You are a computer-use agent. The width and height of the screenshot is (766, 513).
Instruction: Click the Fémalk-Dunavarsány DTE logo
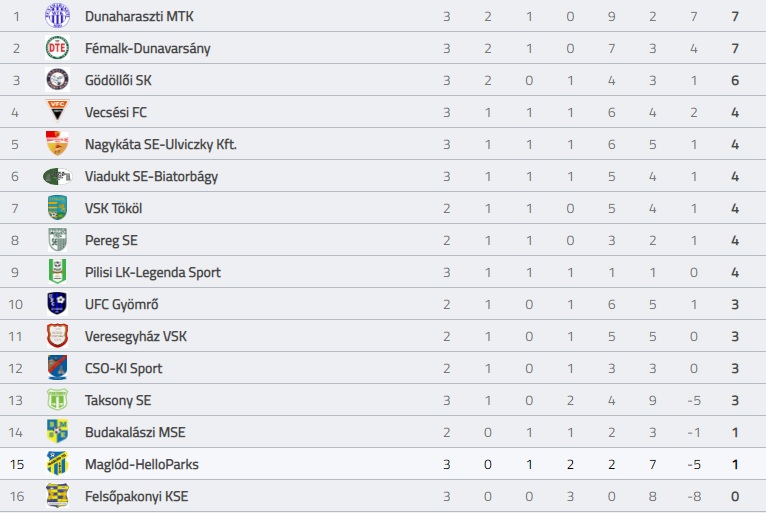[x=57, y=48]
